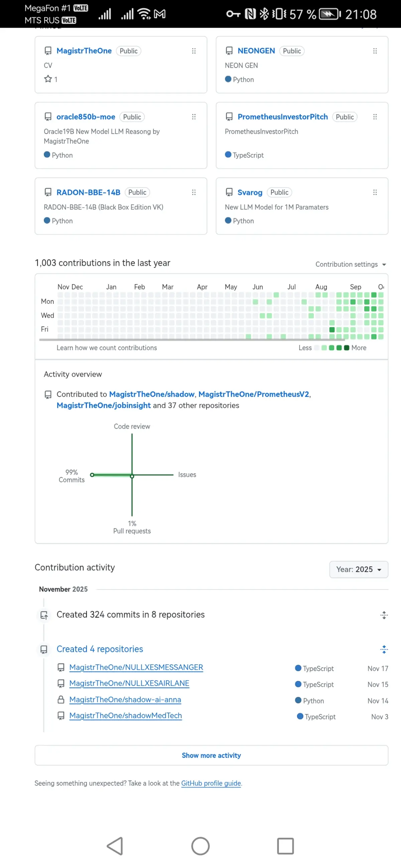
Task: Open the MagistrTheOne/jobinsight link
Action: 104,405
